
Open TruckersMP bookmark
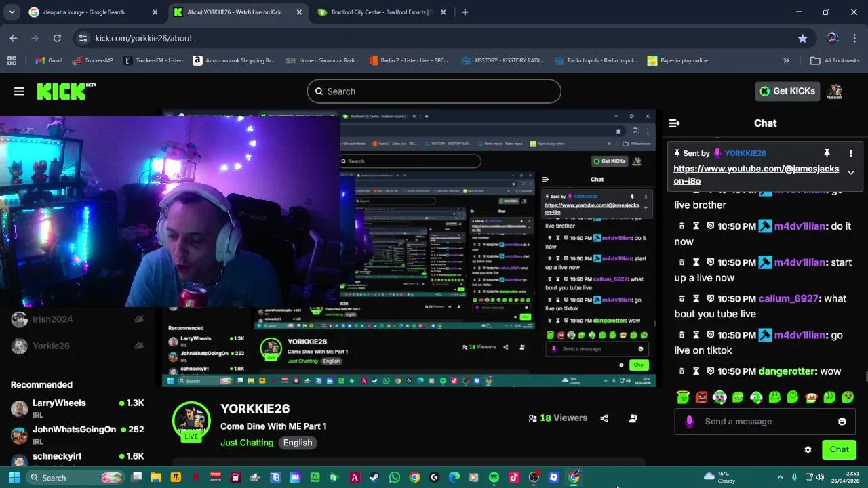coord(92,60)
